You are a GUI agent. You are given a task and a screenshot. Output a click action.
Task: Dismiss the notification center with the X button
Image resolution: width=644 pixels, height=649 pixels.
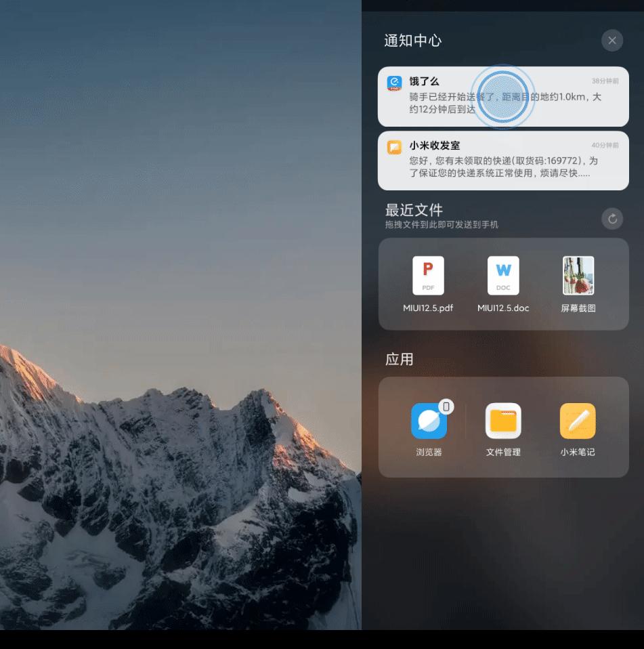tap(612, 40)
